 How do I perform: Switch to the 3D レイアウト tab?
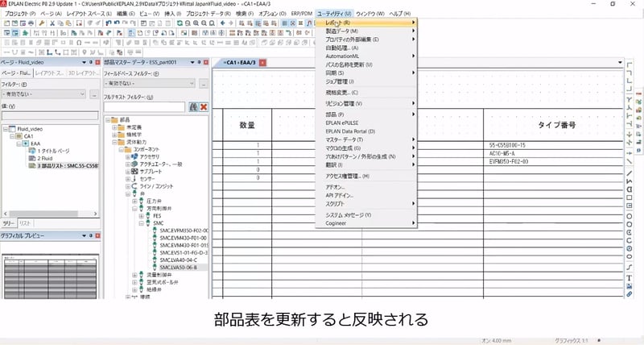point(83,73)
